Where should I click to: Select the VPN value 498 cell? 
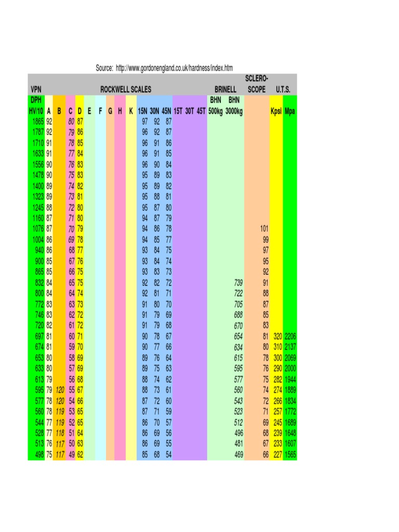coord(39,455)
